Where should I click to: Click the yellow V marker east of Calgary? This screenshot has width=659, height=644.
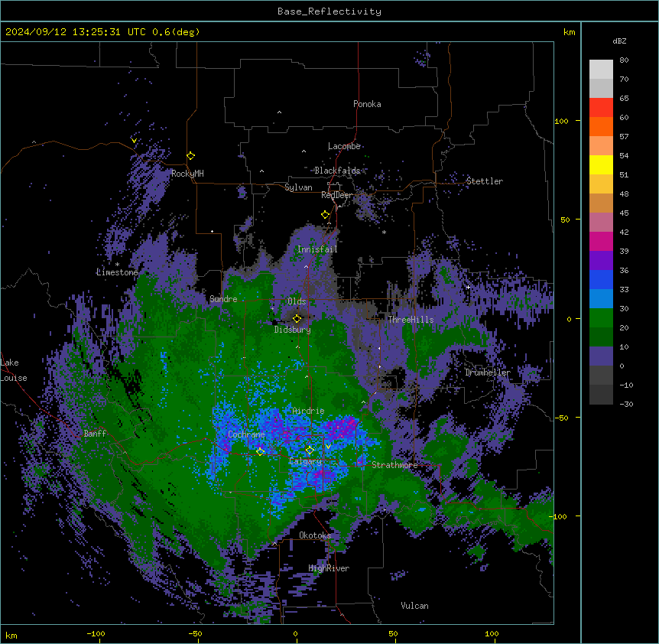tap(328, 447)
